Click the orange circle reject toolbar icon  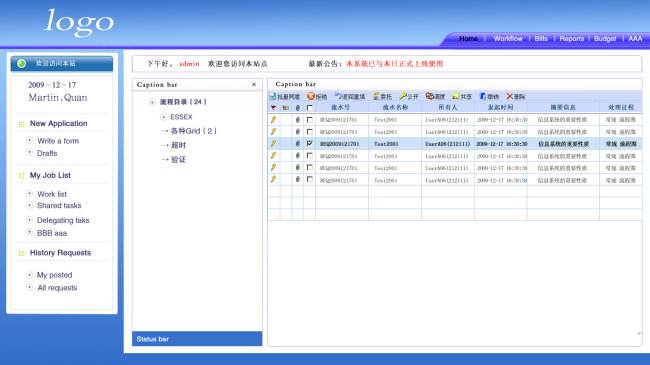point(310,96)
